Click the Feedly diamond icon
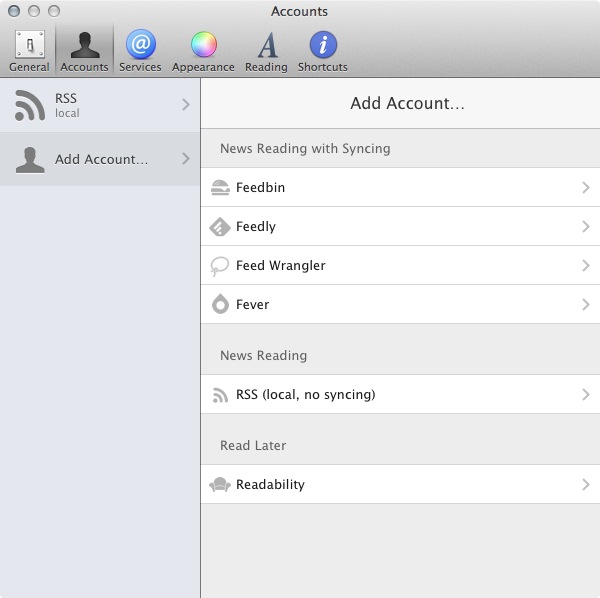The width and height of the screenshot is (600, 598). pyautogui.click(x=220, y=226)
